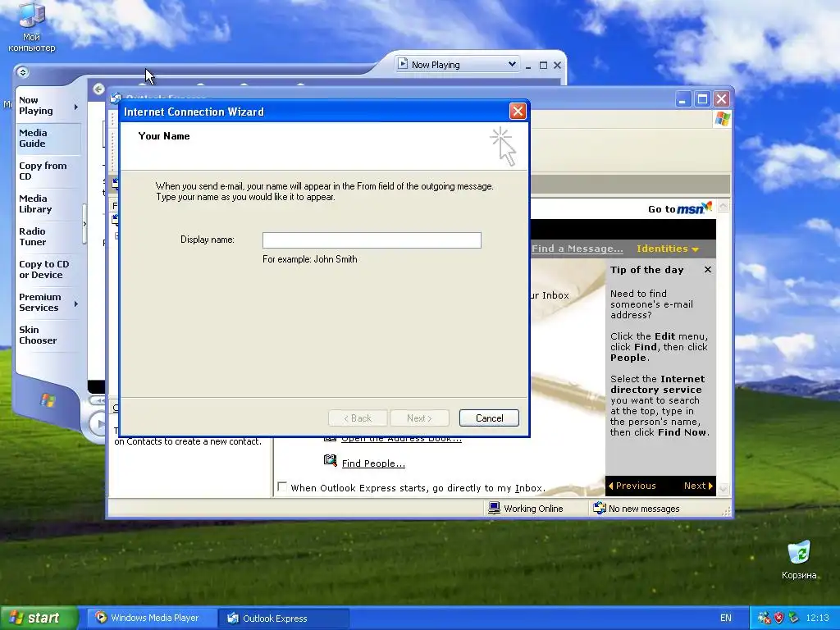Click the Find People link
Viewport: 840px width, 630px height.
coord(373,463)
